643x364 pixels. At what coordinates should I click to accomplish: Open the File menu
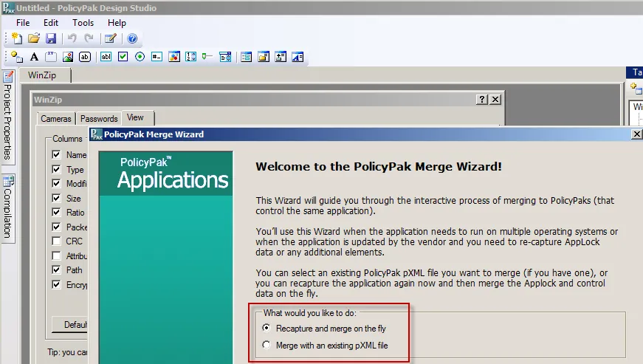click(x=23, y=23)
